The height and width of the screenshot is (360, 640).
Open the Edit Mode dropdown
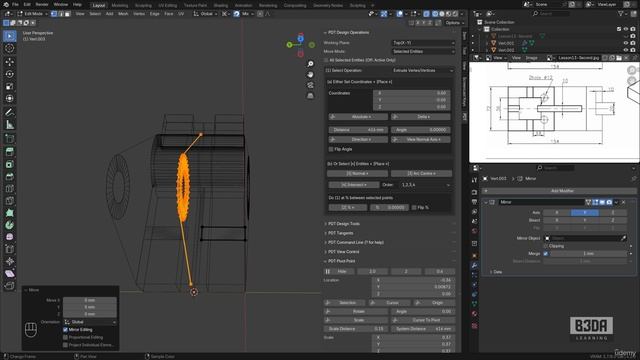click(x=32, y=14)
